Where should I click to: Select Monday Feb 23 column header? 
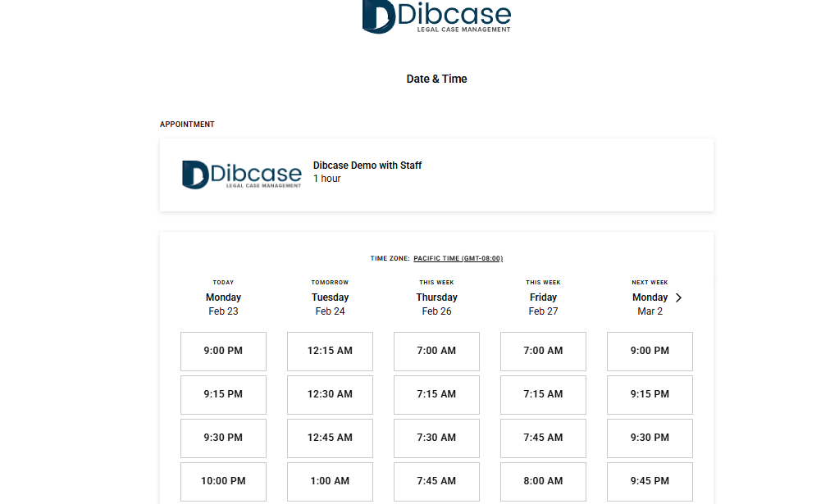pyautogui.click(x=223, y=297)
